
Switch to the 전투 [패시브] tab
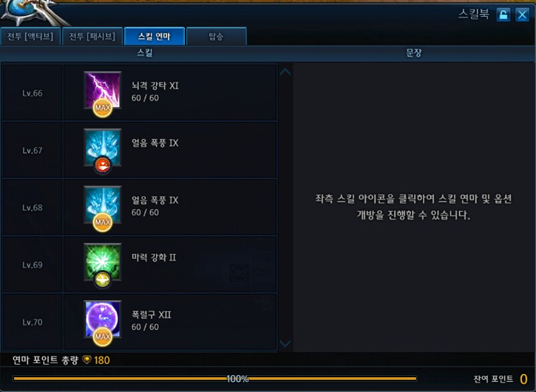pos(92,36)
